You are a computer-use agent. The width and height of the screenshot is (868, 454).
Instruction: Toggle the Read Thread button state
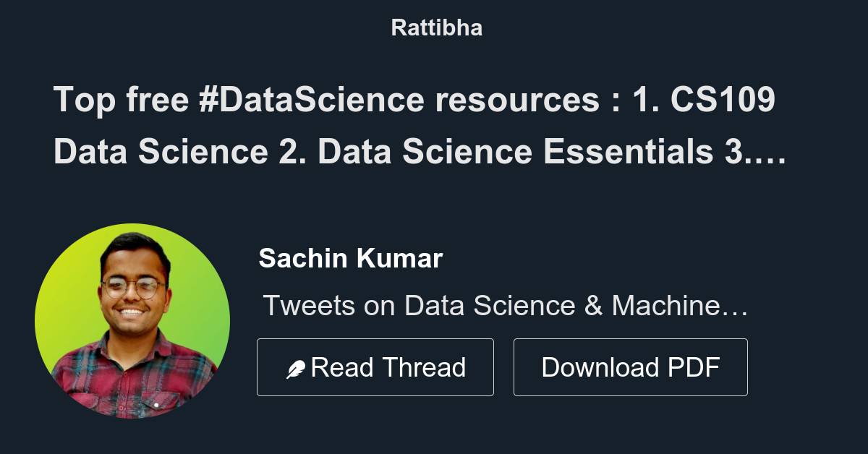375,367
